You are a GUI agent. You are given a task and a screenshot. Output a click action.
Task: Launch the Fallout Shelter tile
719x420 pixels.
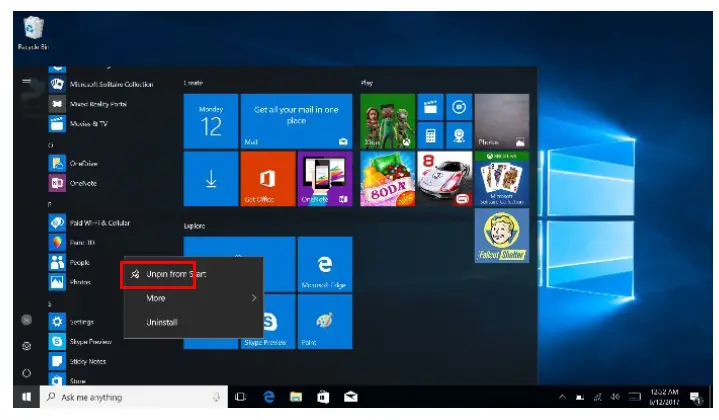tap(502, 236)
